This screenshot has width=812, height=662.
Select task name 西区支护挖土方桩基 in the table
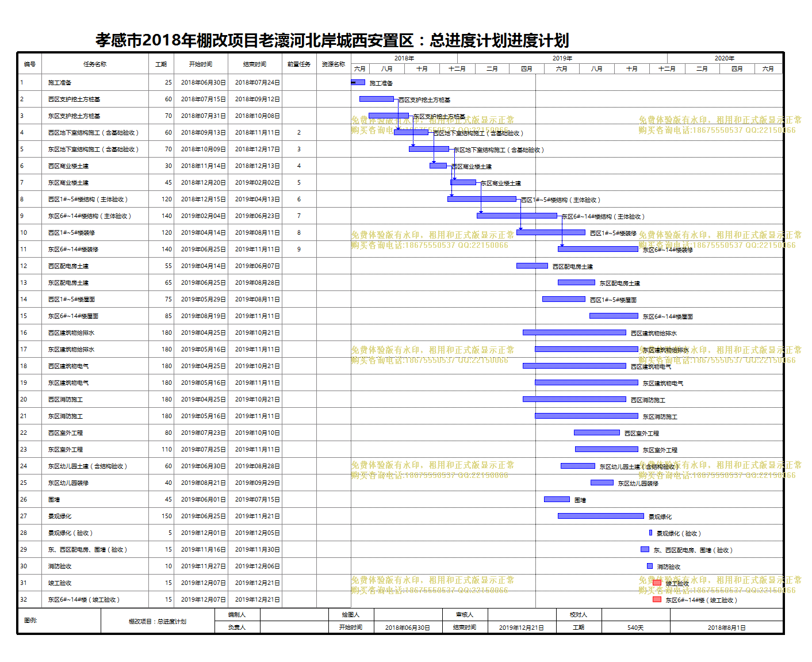pos(74,100)
